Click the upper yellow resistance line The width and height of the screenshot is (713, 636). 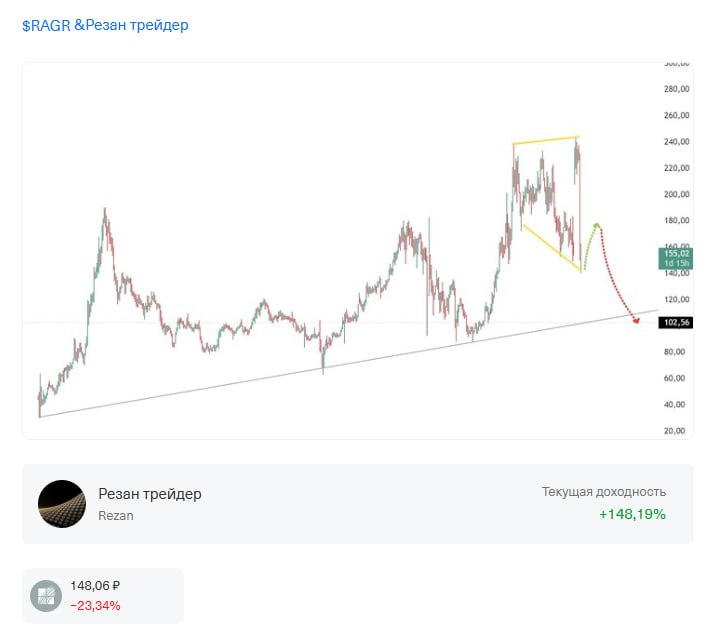pyautogui.click(x=546, y=140)
